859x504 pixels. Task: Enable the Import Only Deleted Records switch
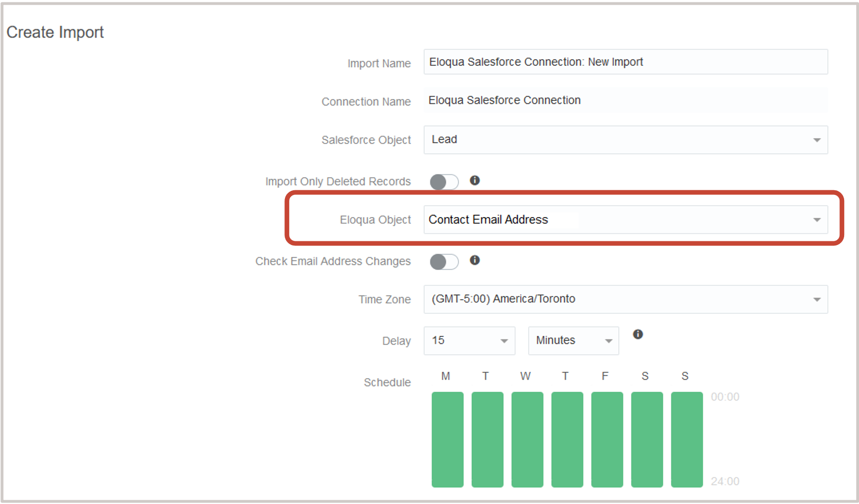pos(443,182)
